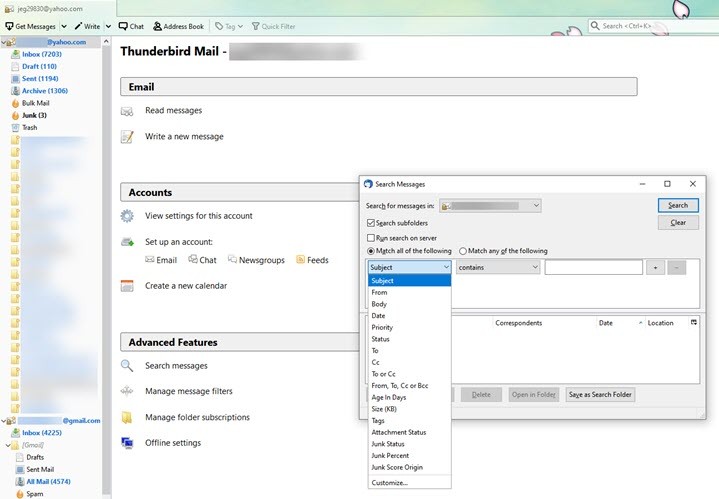Choose From in the field list
719x499 pixels.
tap(409, 292)
